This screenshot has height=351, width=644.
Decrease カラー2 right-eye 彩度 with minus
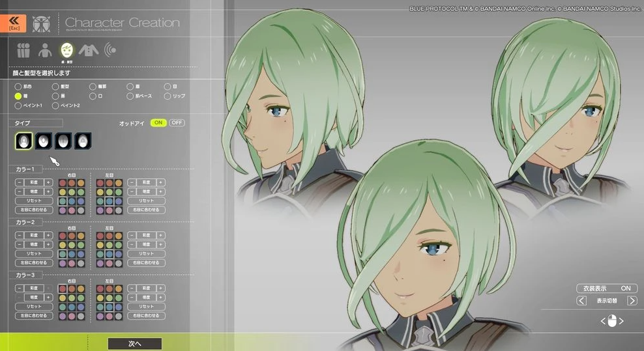pos(20,235)
